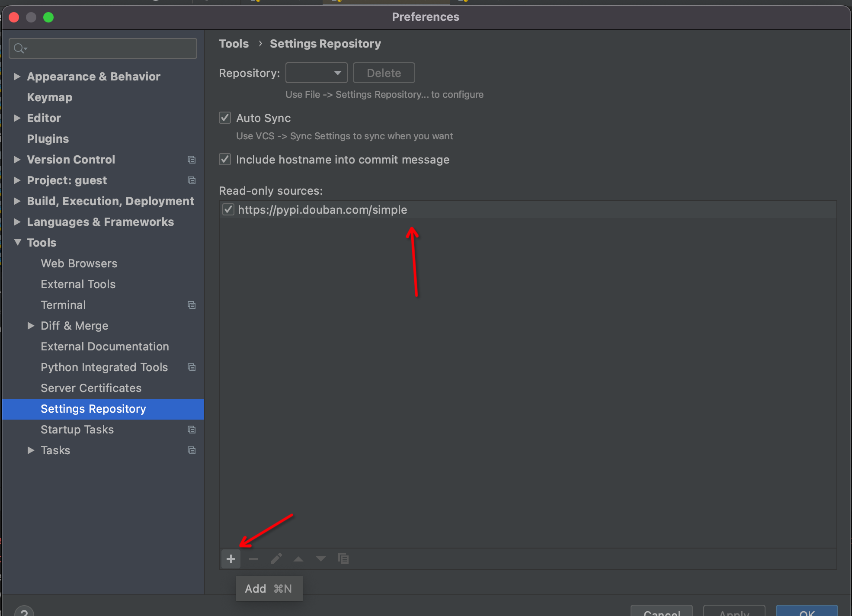
Task: Select Python Integrated Tools in sidebar
Action: [x=104, y=367]
